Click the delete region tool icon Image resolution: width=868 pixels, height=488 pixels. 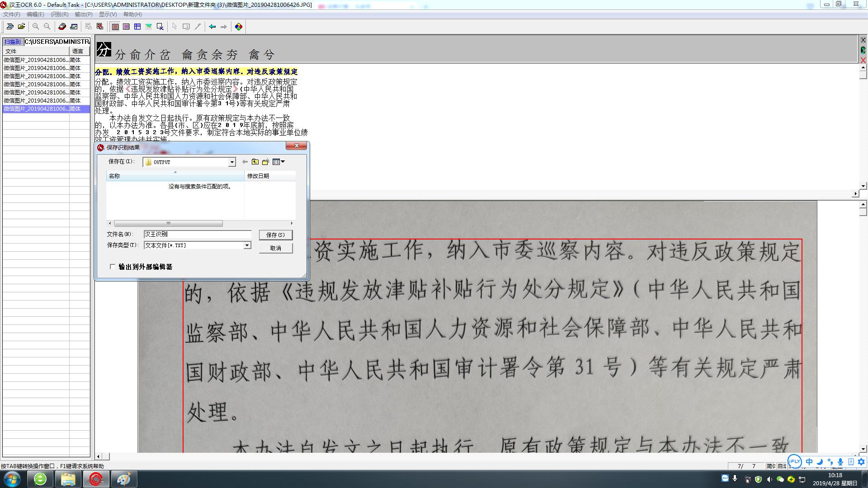(x=159, y=26)
